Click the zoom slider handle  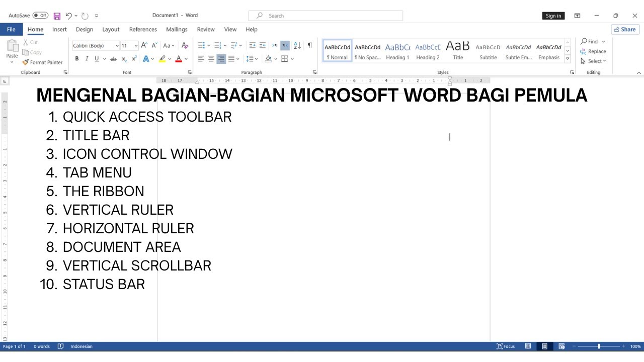(x=599, y=346)
